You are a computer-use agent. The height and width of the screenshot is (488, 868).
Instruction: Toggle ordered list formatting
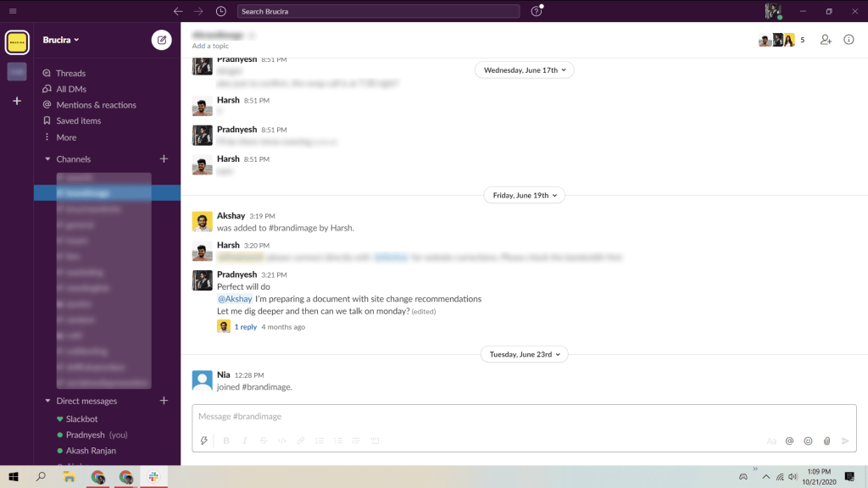click(x=320, y=441)
